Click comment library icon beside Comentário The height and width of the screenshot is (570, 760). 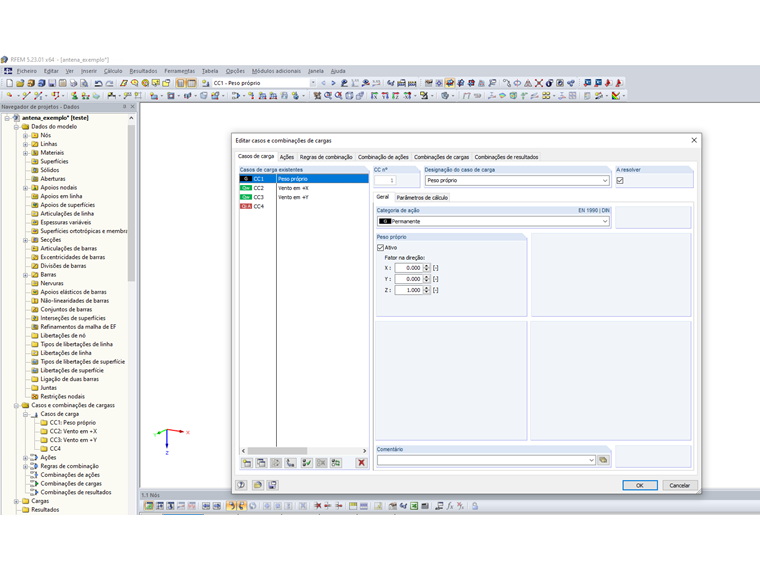pos(603,460)
